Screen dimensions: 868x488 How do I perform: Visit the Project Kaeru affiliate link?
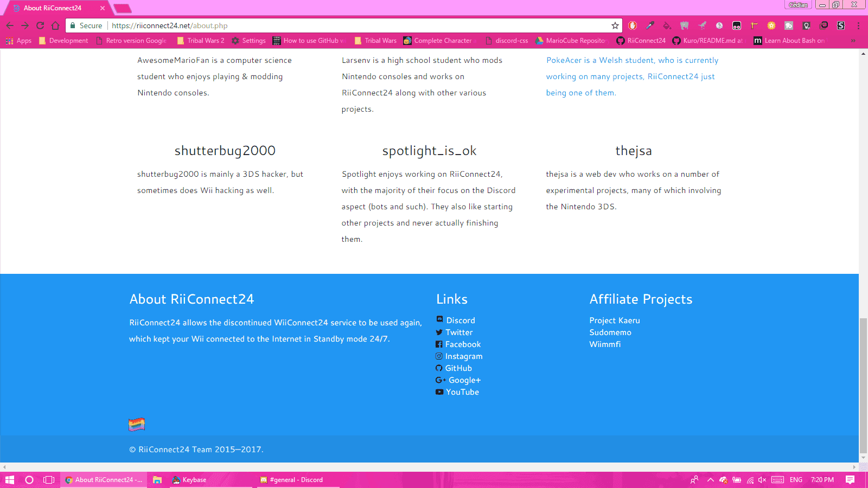(615, 320)
